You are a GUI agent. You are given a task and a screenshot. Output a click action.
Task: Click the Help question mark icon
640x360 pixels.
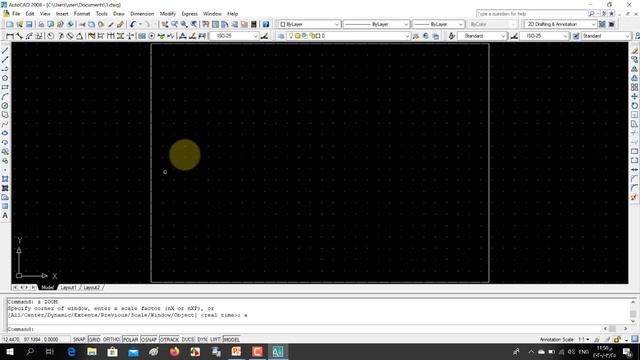click(266, 24)
